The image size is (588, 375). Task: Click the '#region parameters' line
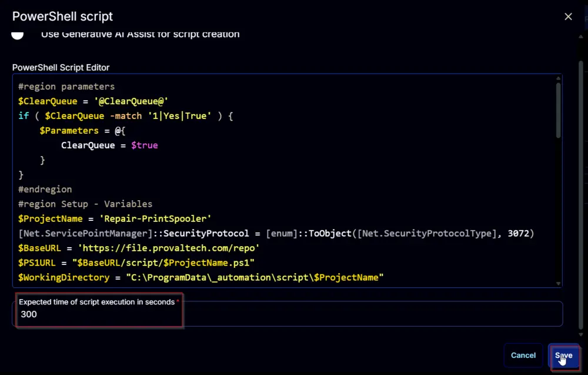[x=66, y=87]
